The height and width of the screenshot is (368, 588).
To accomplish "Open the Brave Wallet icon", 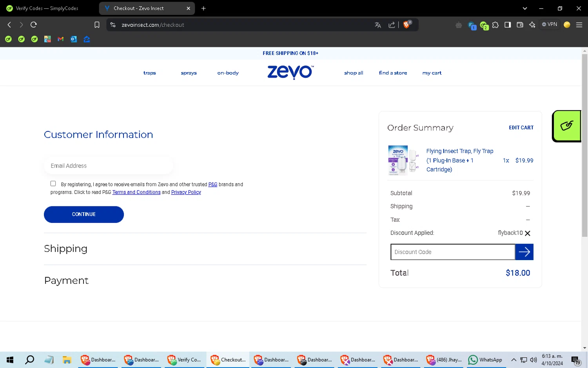I will [x=520, y=25].
